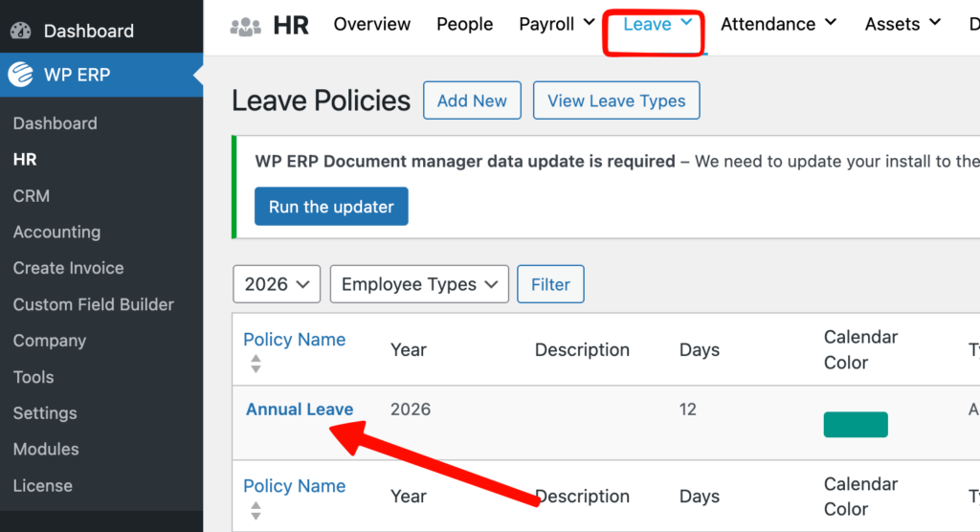
Task: Open the Attendance dropdown arrow
Action: tap(830, 23)
